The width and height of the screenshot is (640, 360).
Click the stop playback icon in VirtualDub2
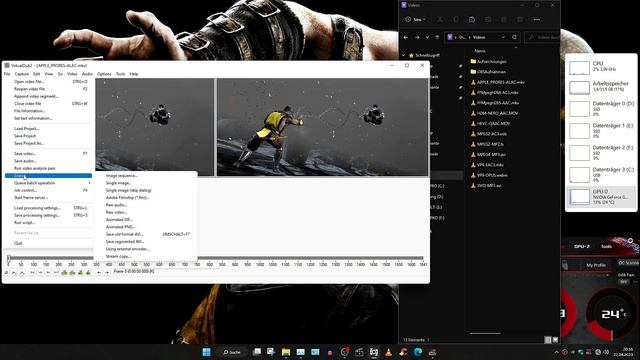click(7, 272)
